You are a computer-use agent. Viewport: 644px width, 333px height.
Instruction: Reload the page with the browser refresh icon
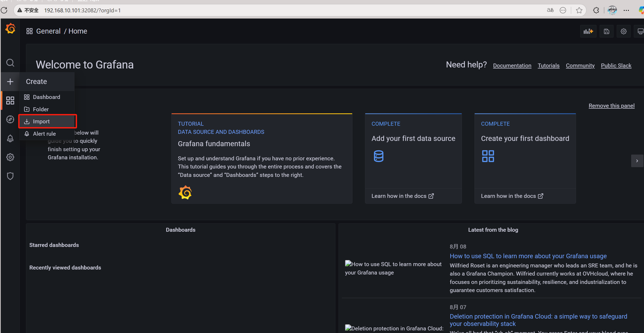(4, 10)
